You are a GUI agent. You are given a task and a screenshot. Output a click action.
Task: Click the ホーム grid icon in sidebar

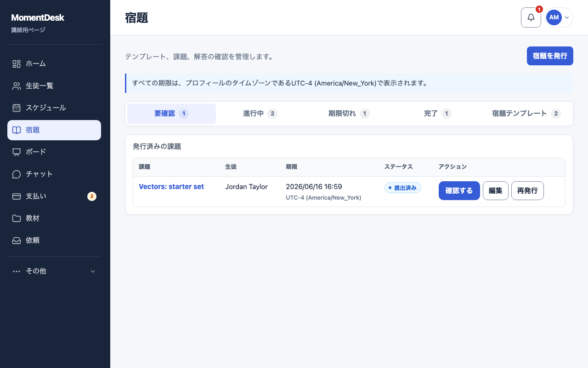pos(17,64)
